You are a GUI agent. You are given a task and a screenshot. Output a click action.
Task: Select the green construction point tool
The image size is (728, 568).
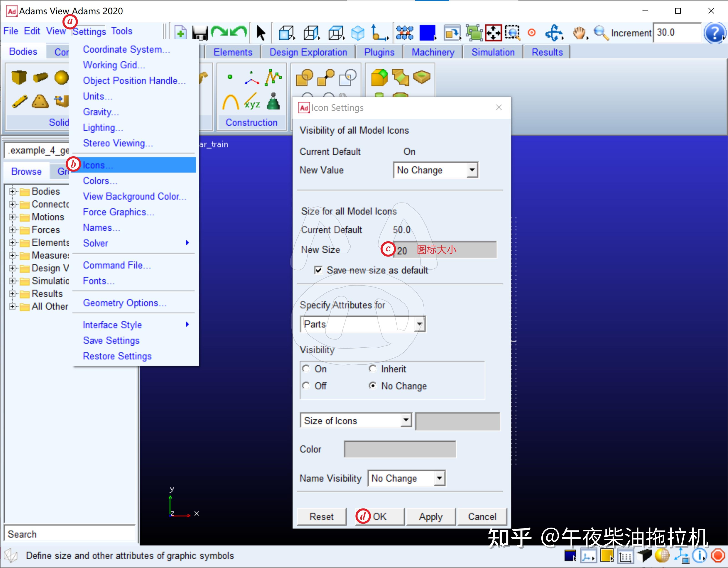click(x=230, y=77)
